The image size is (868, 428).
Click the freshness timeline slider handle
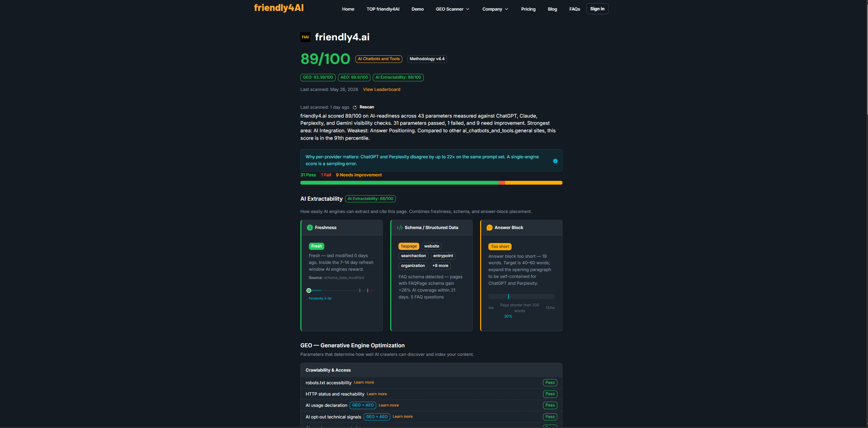tap(309, 291)
